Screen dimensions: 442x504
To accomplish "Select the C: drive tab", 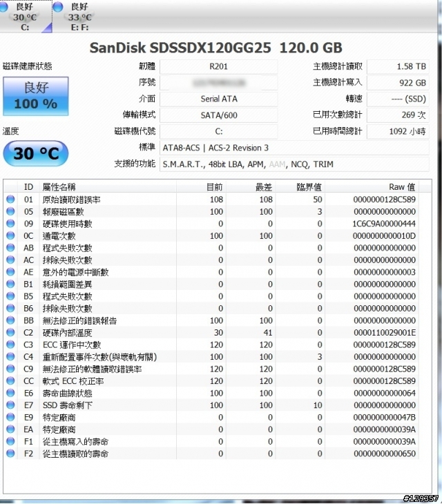I will pos(26,17).
